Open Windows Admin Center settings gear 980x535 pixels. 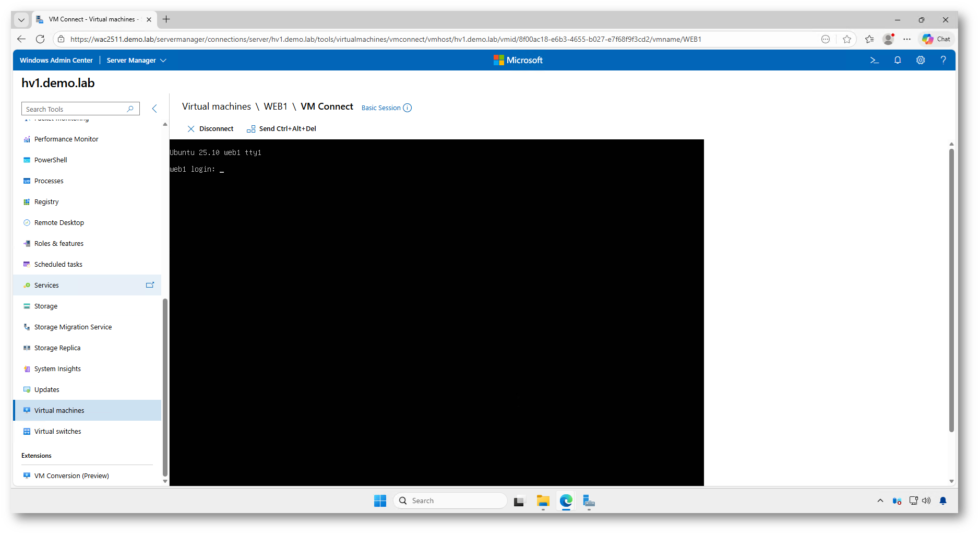coord(921,61)
